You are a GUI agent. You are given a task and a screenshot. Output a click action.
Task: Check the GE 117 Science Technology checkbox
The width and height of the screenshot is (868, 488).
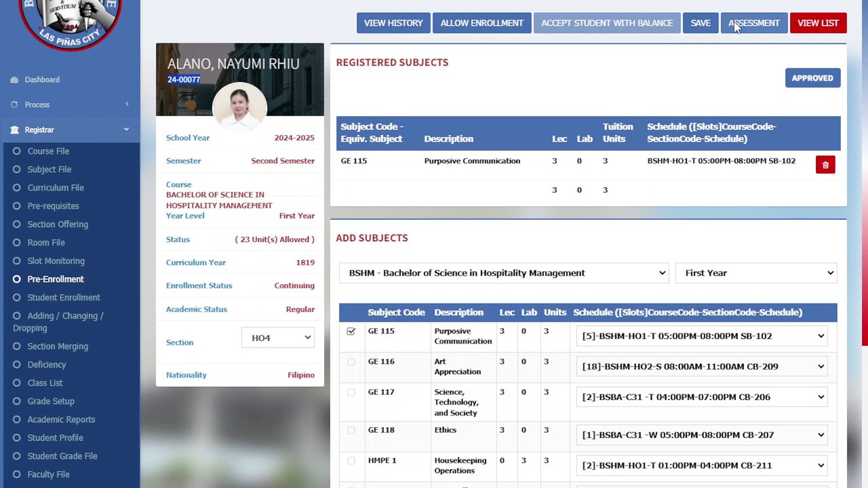(351, 392)
